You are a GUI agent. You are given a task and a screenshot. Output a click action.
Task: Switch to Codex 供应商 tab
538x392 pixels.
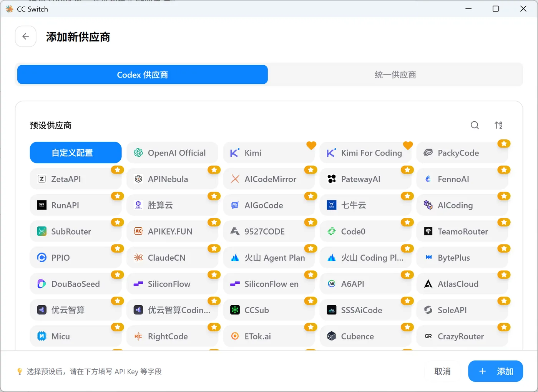143,74
